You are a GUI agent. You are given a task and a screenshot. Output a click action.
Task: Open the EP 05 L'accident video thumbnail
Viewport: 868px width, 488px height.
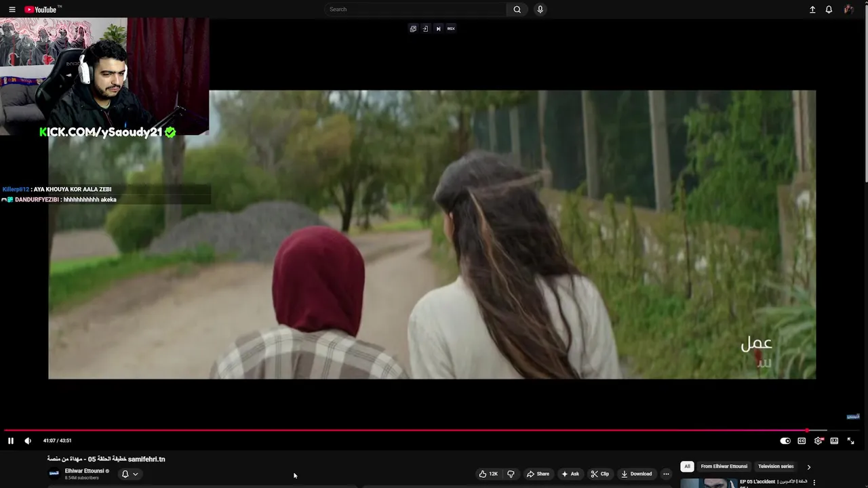(x=709, y=483)
